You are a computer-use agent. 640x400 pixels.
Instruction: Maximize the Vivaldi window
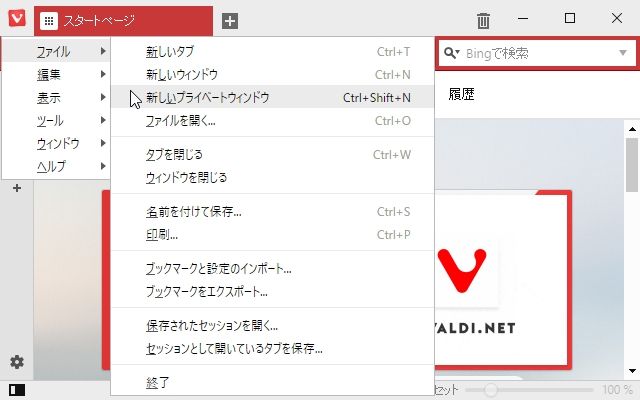[570, 18]
